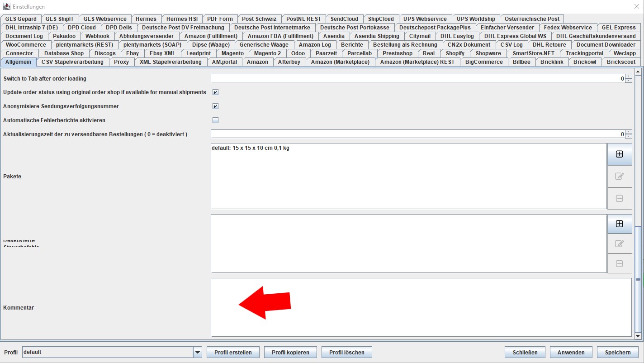
Task: Save settings with Speichern button
Action: 618,352
